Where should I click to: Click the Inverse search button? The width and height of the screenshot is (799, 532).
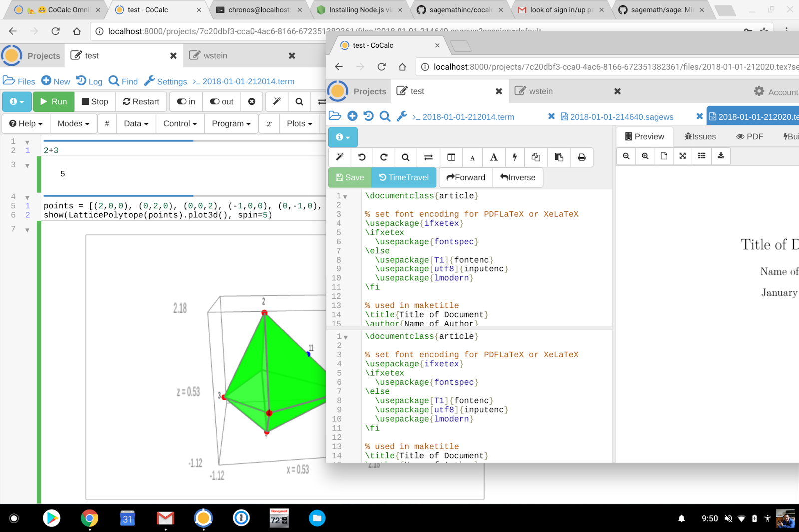518,177
